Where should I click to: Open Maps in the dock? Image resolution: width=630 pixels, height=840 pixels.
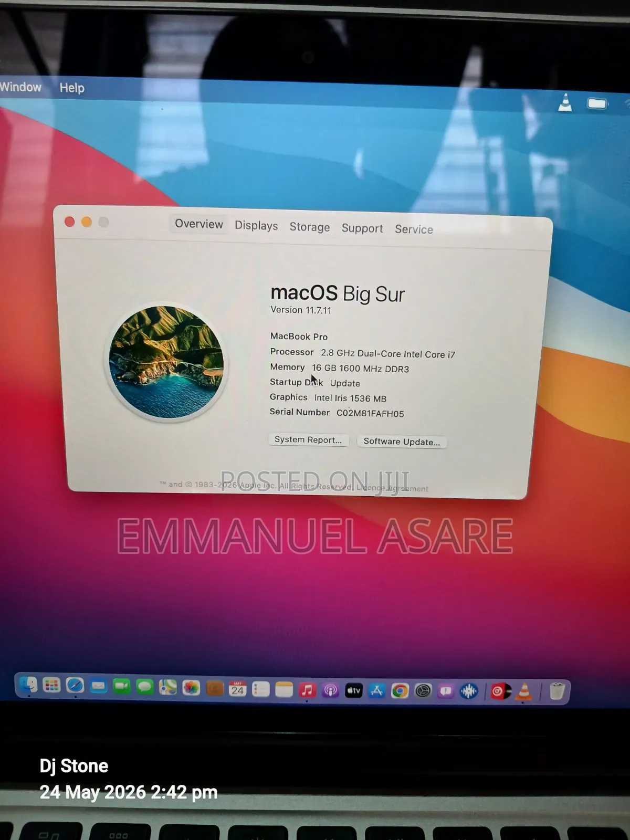click(x=168, y=687)
